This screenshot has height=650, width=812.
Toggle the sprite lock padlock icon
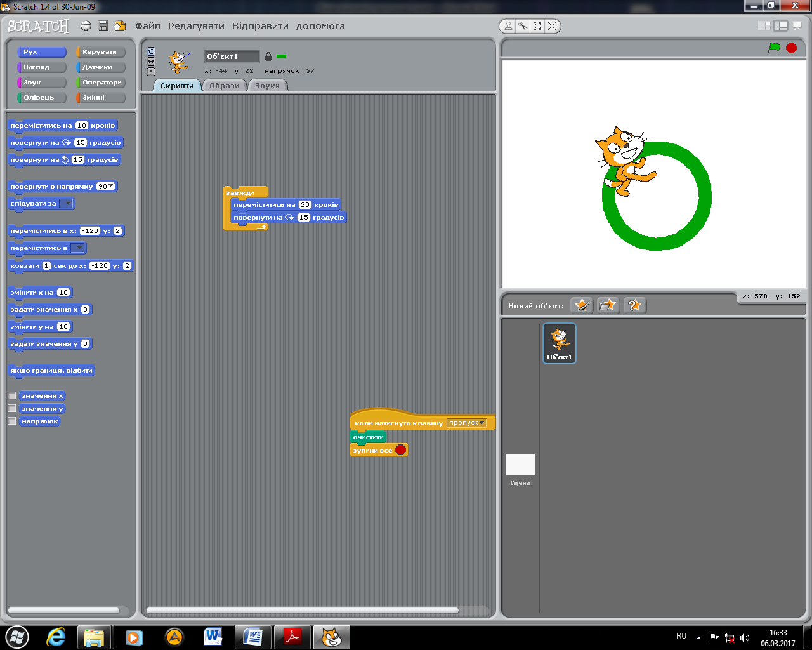point(268,56)
